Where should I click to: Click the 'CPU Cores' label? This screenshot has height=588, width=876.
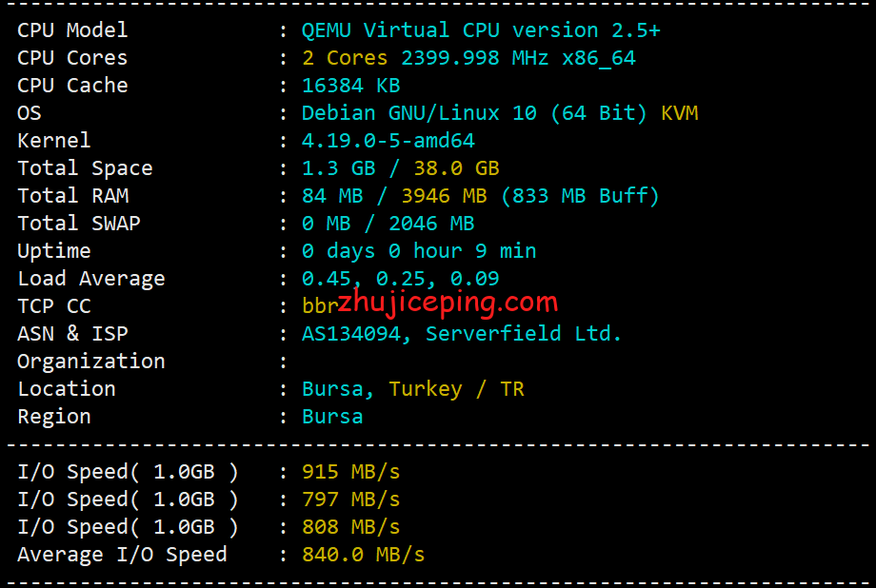[72, 57]
